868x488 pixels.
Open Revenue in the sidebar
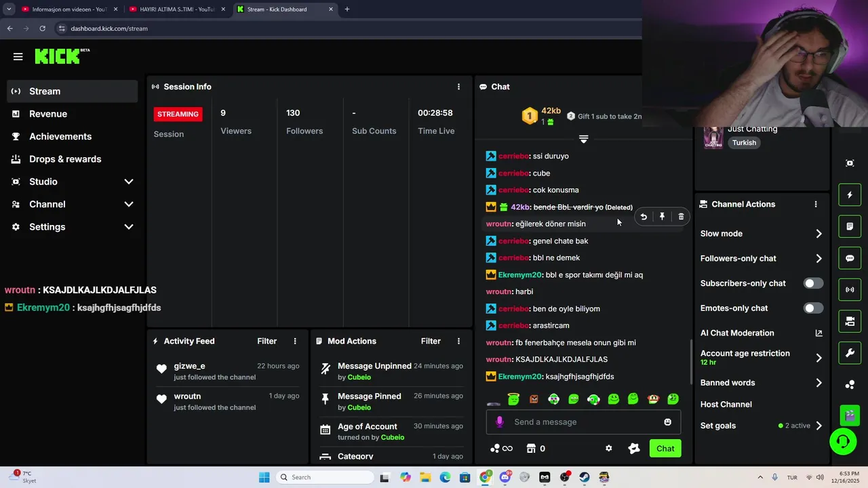73,114
